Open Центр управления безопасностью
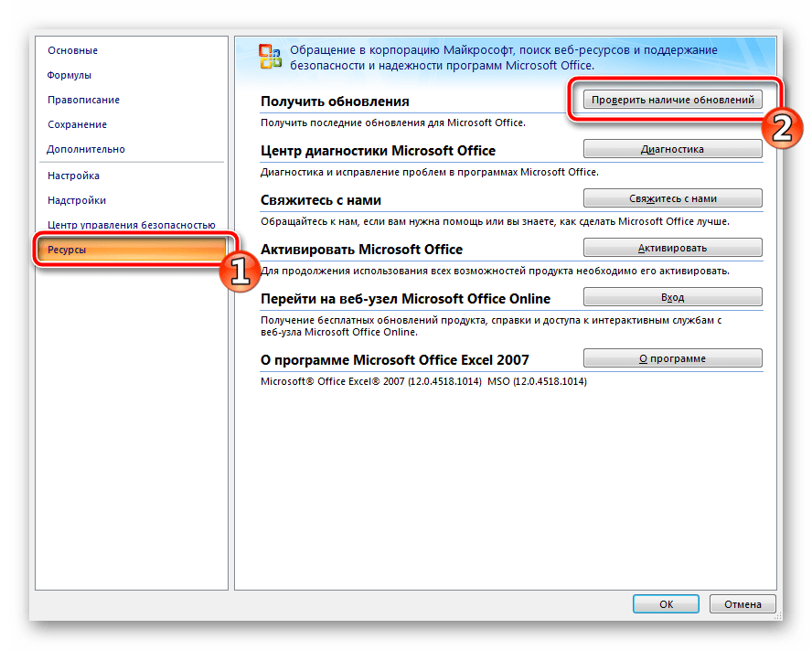Image resolution: width=812 pixels, height=650 pixels. point(132,225)
